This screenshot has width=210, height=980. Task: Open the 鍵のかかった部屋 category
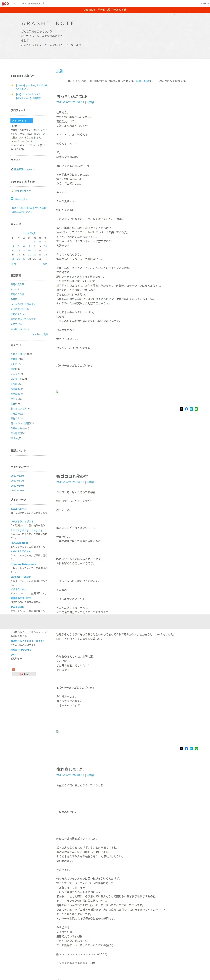(x=20, y=423)
